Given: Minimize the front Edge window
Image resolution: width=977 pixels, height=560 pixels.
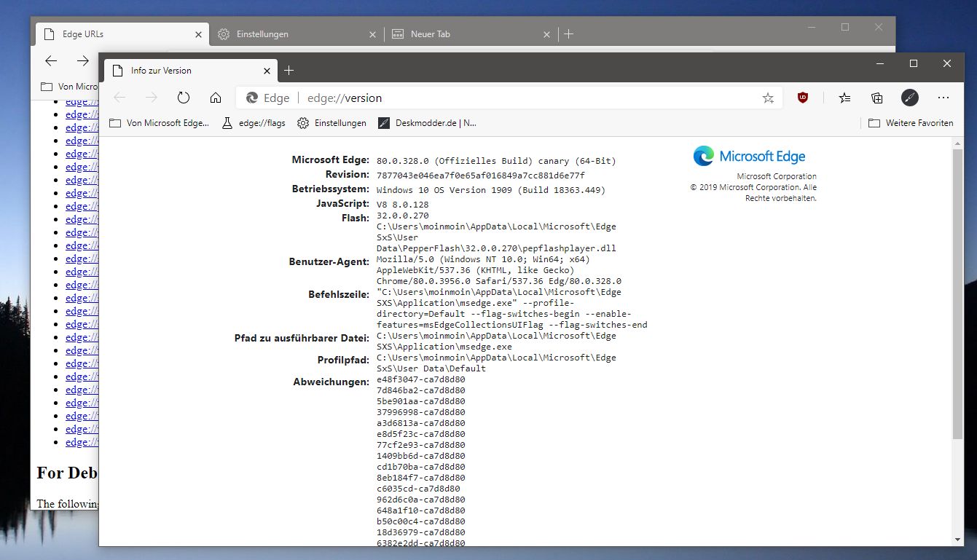Looking at the screenshot, I should click(x=880, y=64).
